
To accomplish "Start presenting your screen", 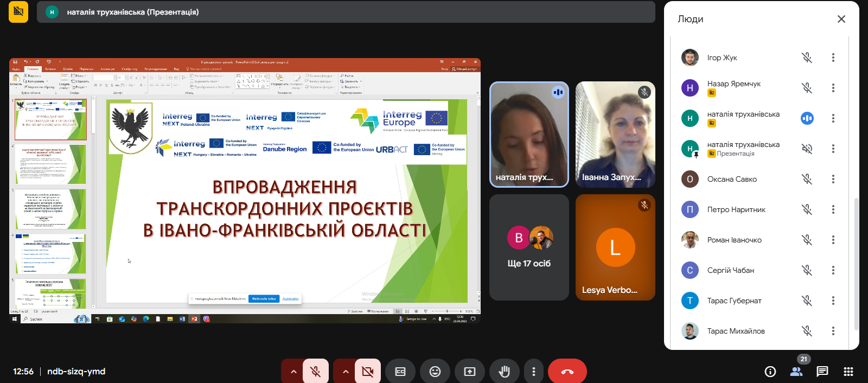I will (x=470, y=372).
